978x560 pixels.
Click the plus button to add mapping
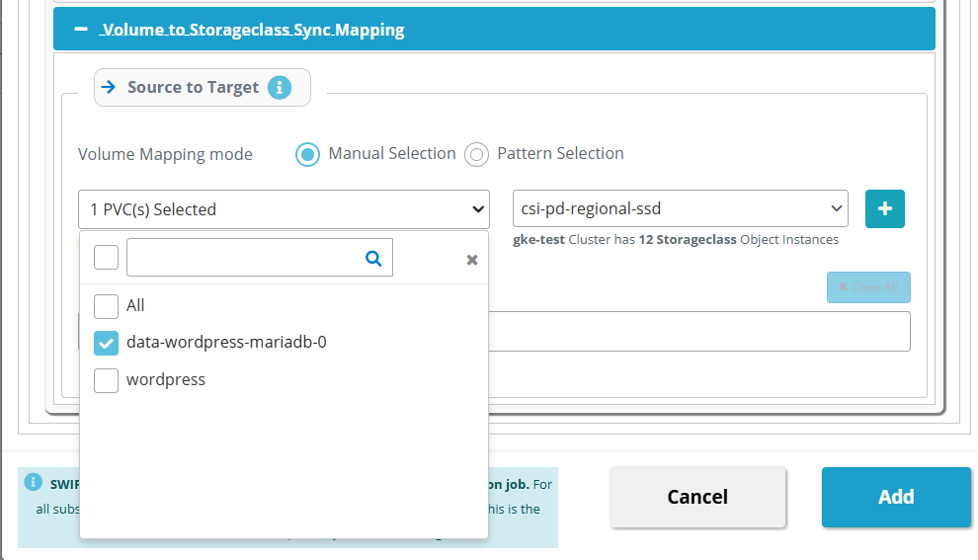(884, 209)
